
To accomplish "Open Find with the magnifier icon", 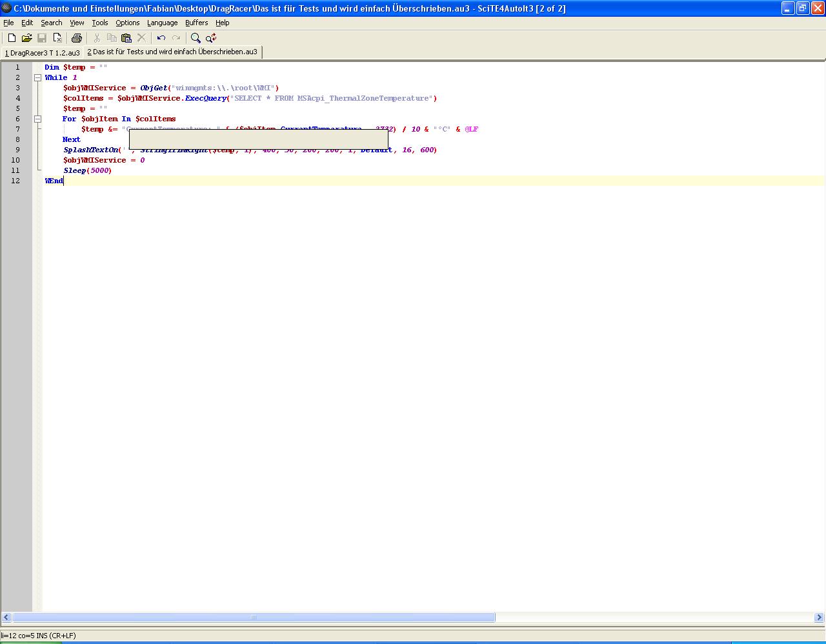I will pos(196,38).
